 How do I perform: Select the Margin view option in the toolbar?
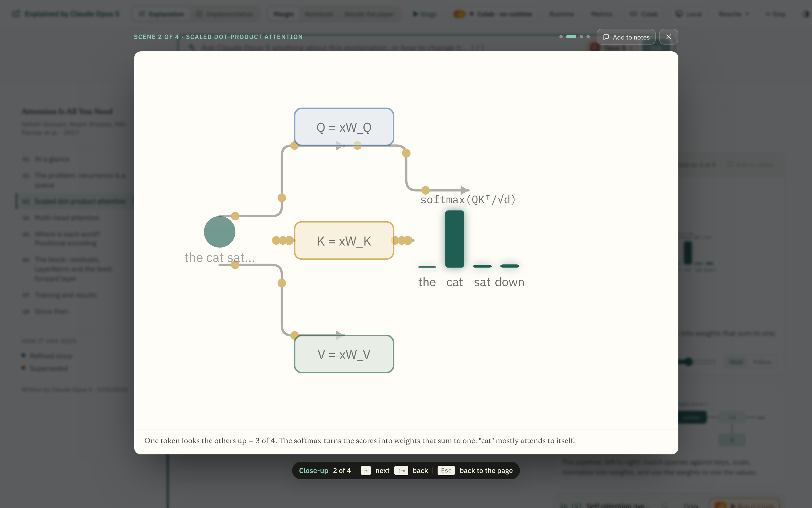pyautogui.click(x=284, y=14)
